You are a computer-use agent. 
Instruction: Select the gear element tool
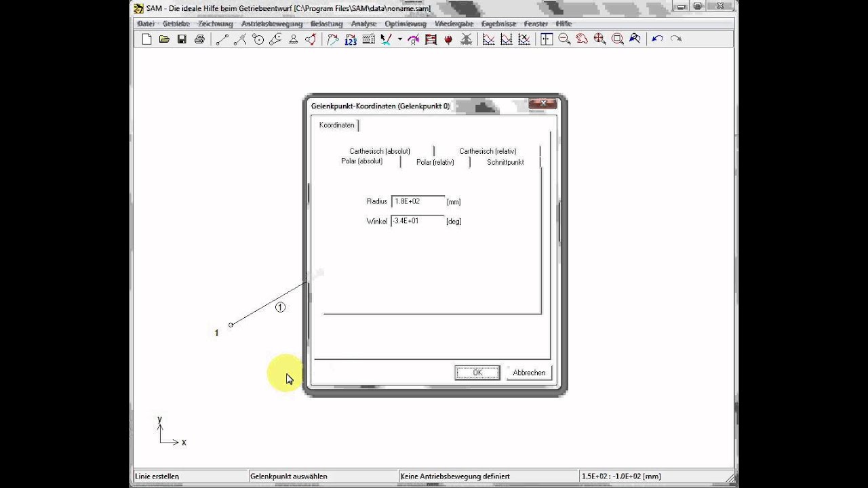pyautogui.click(x=258, y=39)
